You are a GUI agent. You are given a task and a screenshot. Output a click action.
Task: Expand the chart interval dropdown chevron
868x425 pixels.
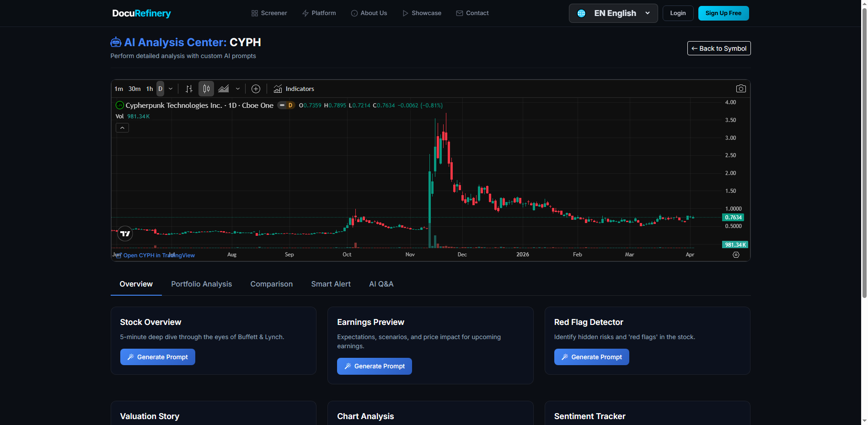(x=171, y=89)
